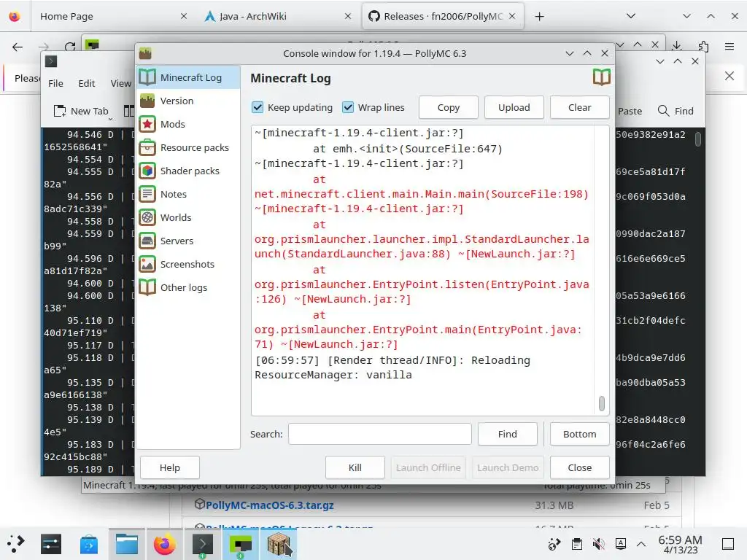Open the Version page icon

click(x=147, y=101)
